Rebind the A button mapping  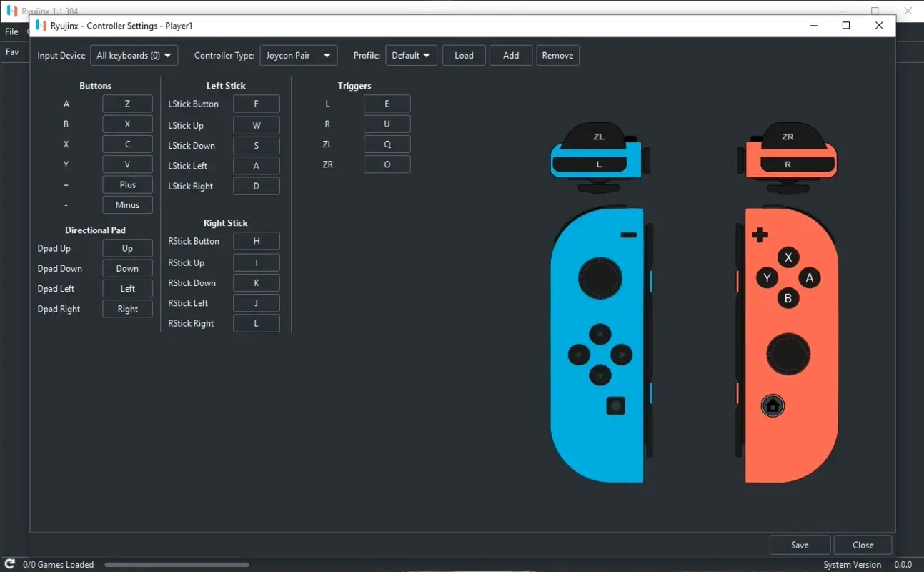pyautogui.click(x=127, y=103)
